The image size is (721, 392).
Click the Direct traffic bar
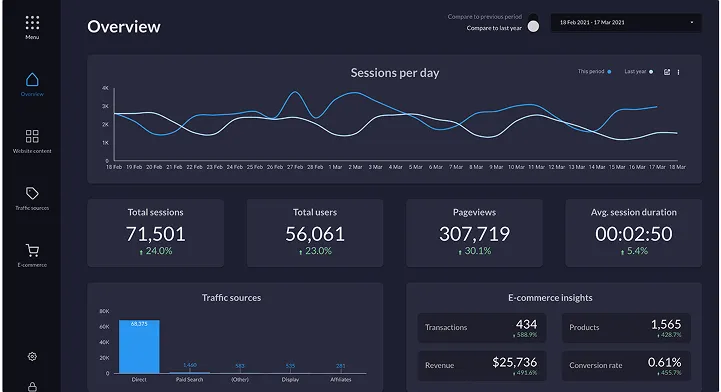tap(139, 347)
